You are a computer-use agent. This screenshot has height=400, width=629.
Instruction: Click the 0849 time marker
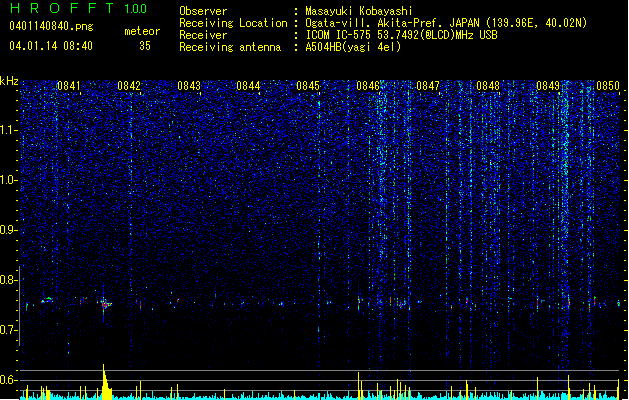point(548,86)
